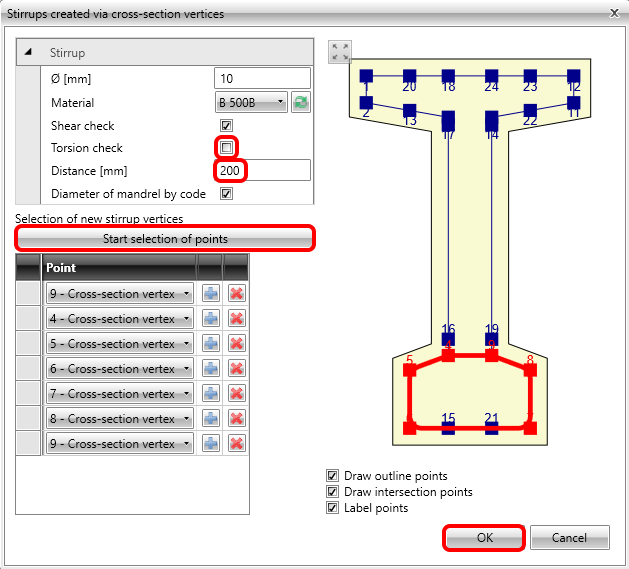Delete the first point row with red X
This screenshot has height=569, width=629.
click(x=237, y=293)
